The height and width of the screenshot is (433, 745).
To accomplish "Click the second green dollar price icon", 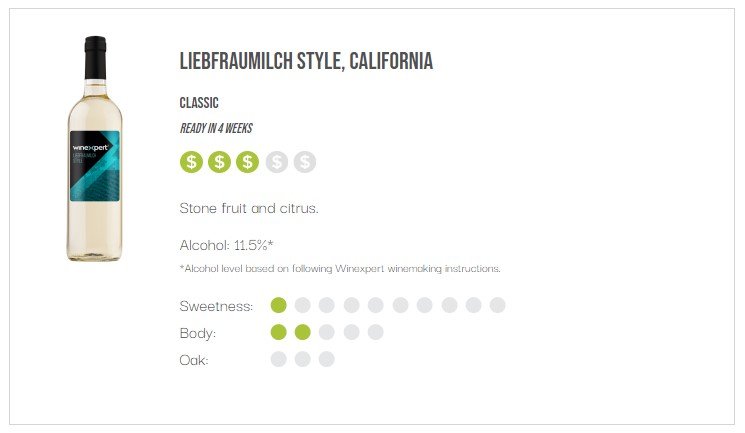I will point(219,162).
